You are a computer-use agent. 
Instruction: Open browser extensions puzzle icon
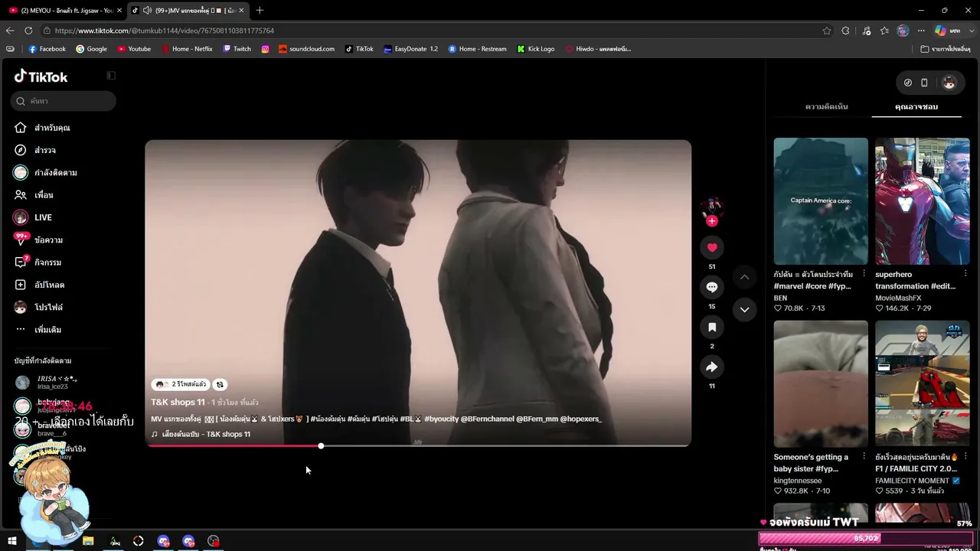click(x=845, y=31)
